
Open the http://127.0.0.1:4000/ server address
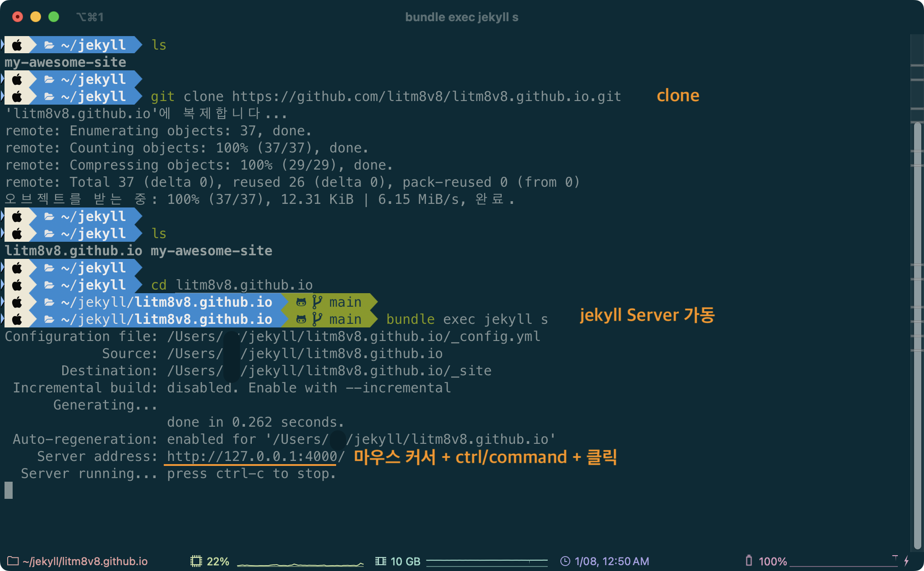click(x=255, y=456)
